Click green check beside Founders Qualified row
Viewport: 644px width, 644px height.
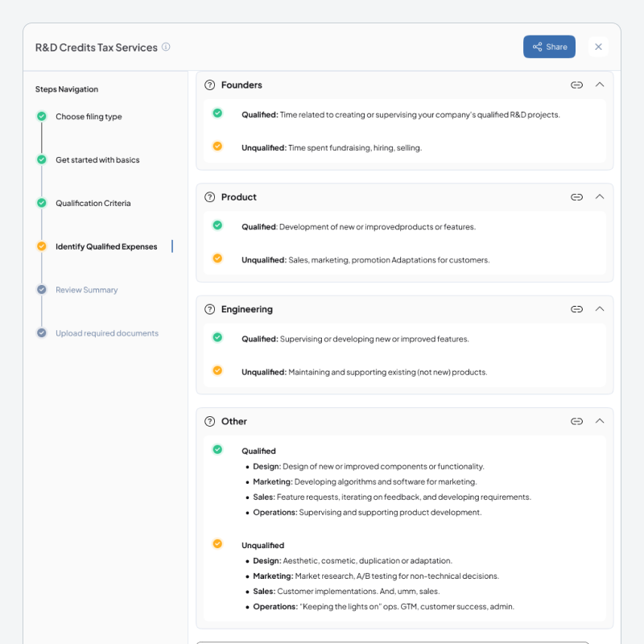click(217, 113)
